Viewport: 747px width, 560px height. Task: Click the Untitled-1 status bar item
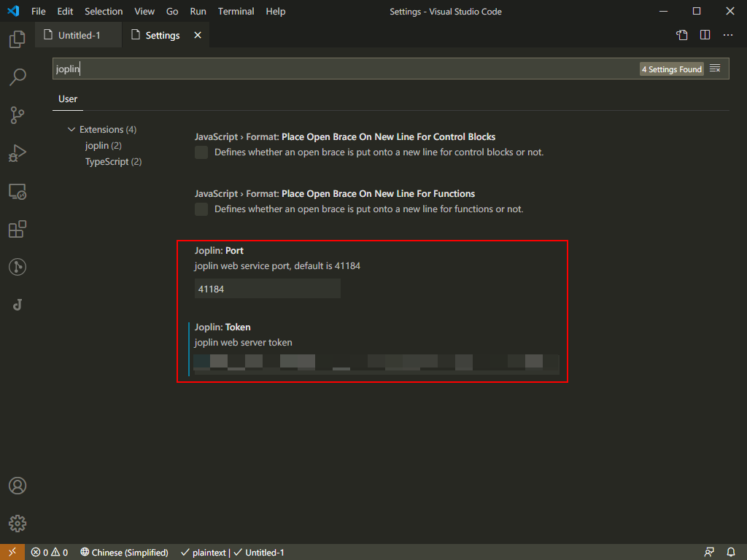click(x=259, y=553)
